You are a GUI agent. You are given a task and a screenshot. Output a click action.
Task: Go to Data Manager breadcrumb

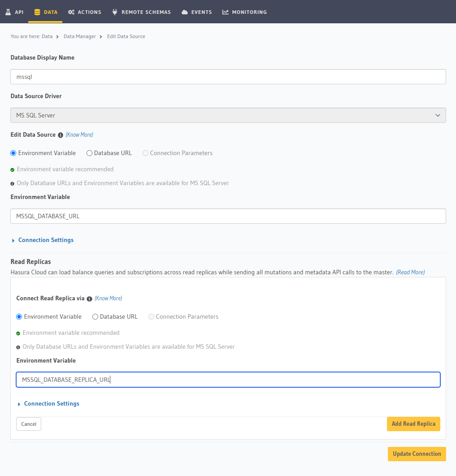tap(80, 36)
